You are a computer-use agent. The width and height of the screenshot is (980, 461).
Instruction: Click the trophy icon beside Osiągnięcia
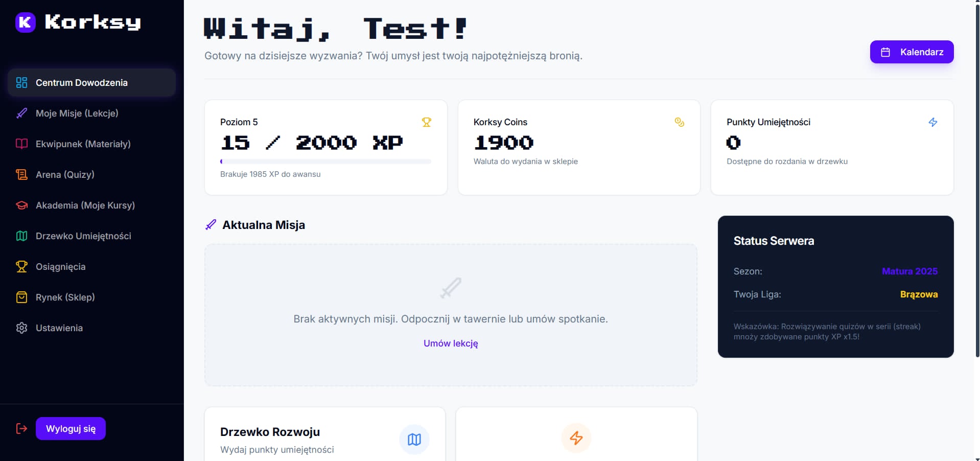point(21,267)
